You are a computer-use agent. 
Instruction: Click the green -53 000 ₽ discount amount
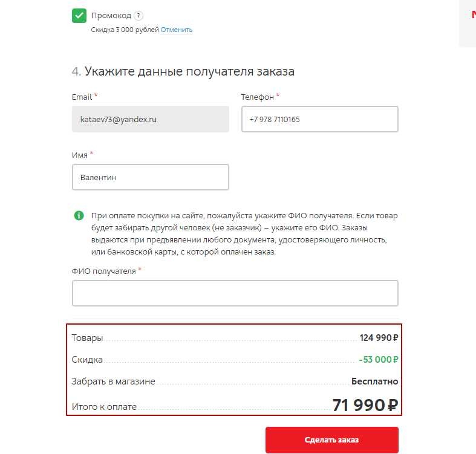tap(378, 359)
